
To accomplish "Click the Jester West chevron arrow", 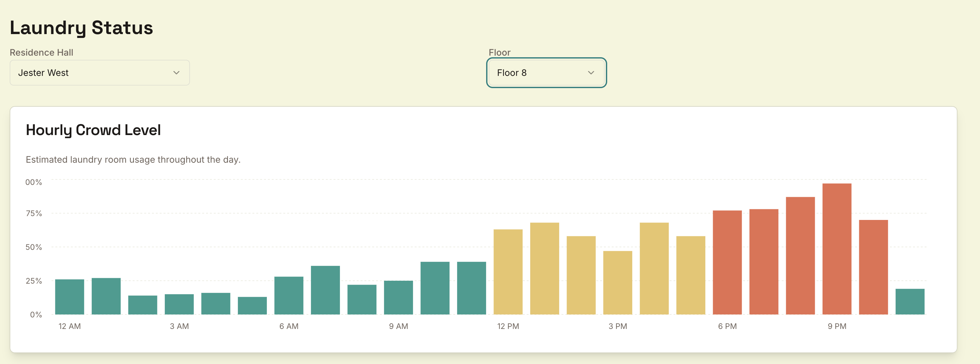I will click(176, 73).
